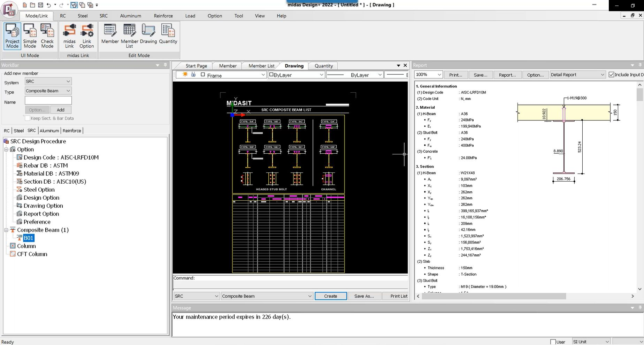Open the System SRC dropdown
Viewport: 644px width, 345px height.
[48, 82]
